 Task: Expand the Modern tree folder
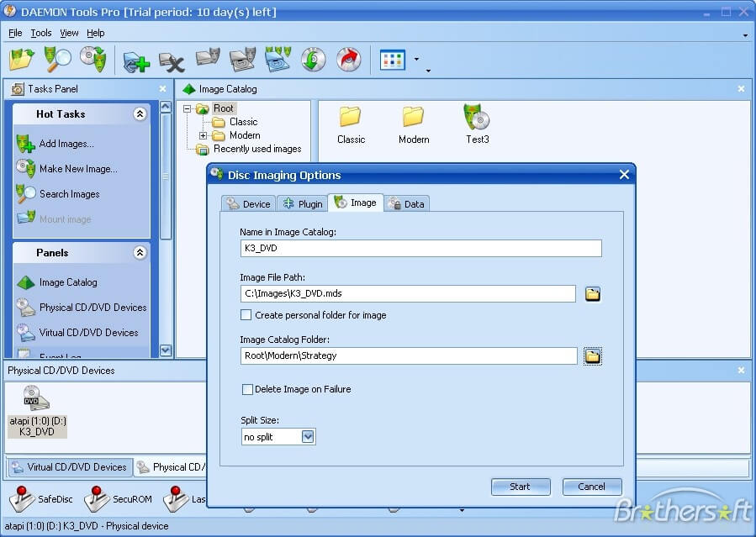203,136
